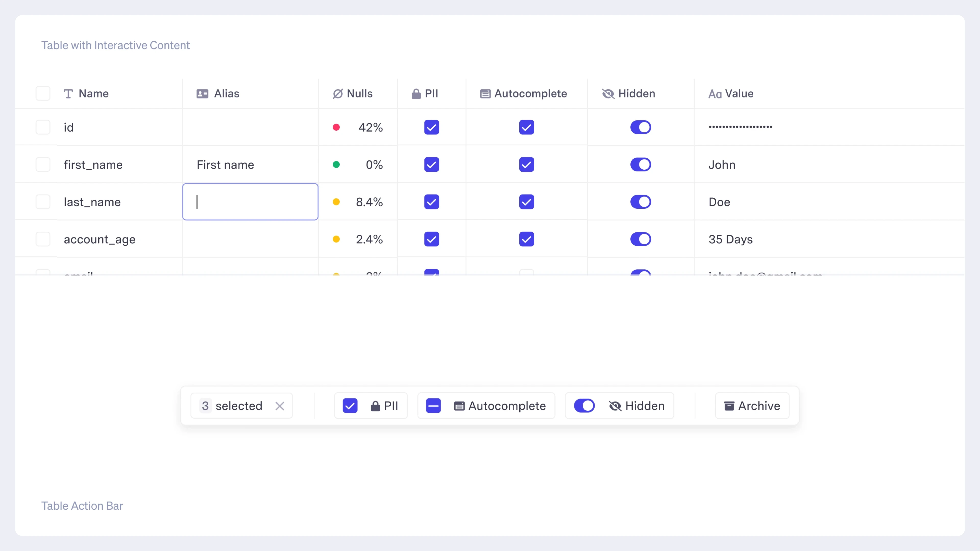Viewport: 980px width, 551px height.
Task: Click the Archive button in action bar
Action: coord(752,406)
